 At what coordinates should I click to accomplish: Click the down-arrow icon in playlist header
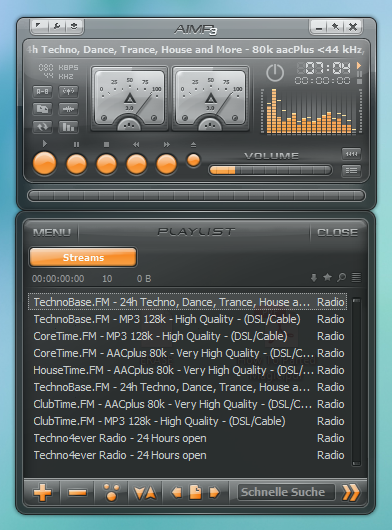[x=314, y=278]
